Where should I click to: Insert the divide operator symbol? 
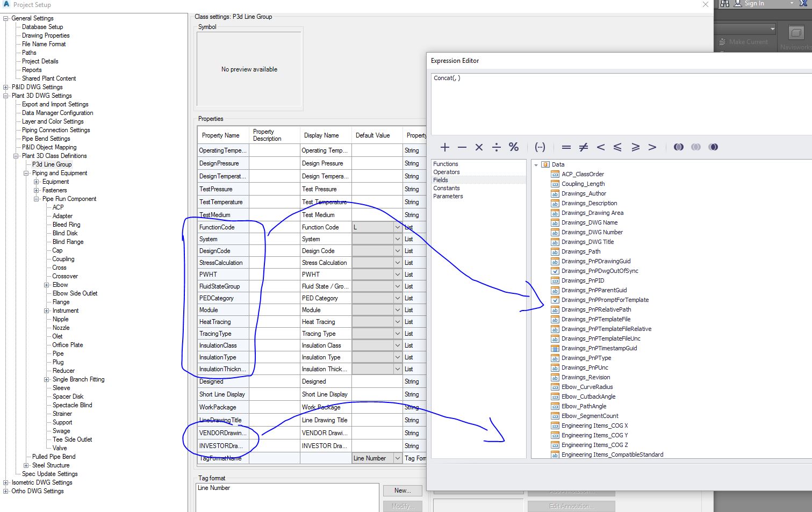tap(497, 147)
